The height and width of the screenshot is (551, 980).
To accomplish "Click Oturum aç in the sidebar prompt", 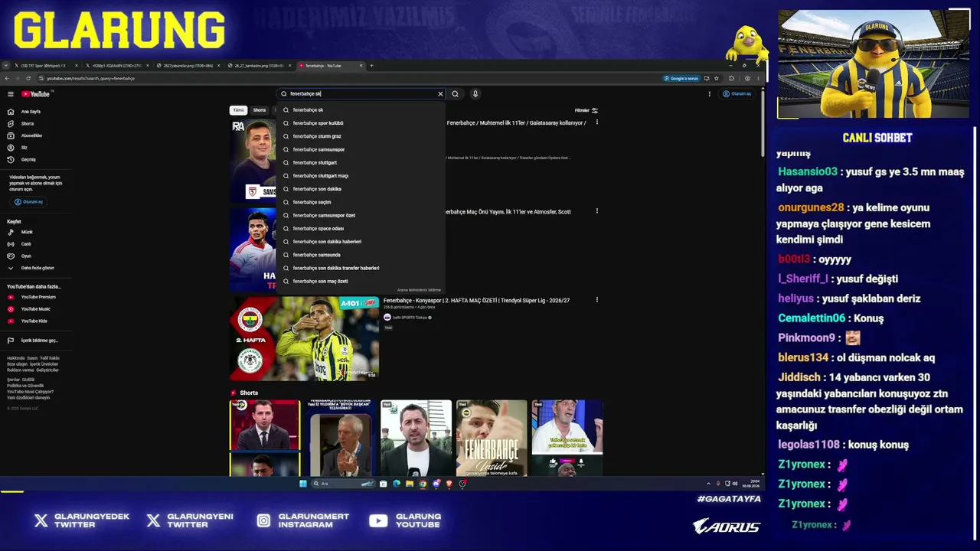I will (x=28, y=202).
